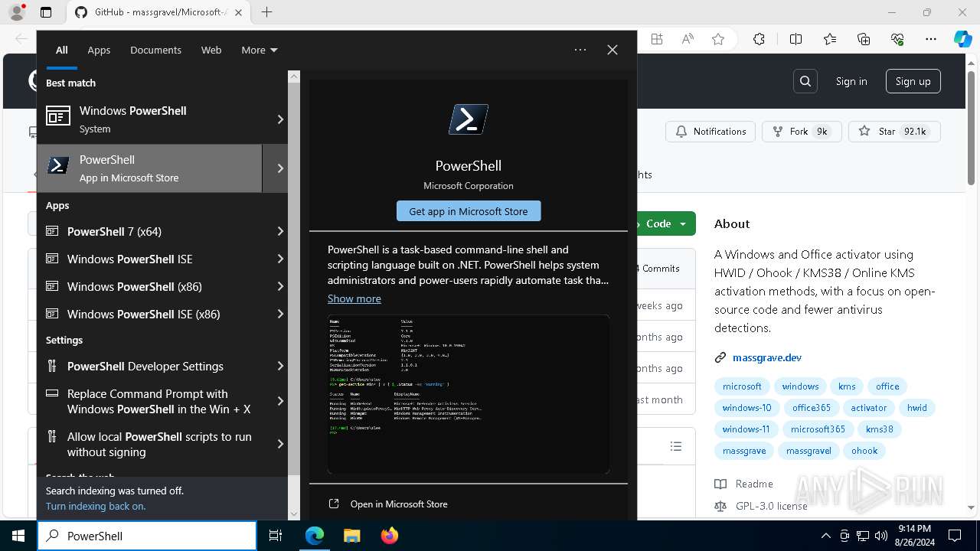Click GitHub Sign up button

click(913, 81)
